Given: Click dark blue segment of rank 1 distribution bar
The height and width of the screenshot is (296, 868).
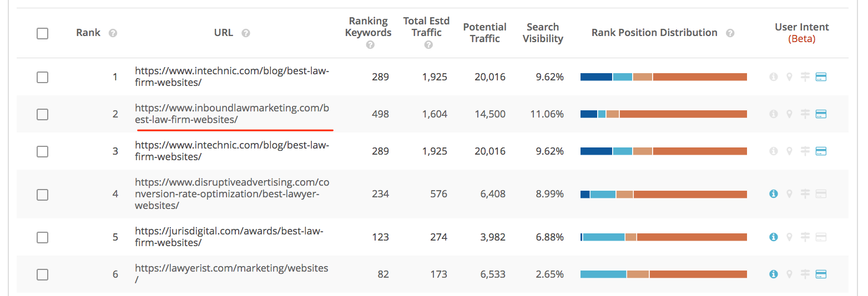Looking at the screenshot, I should tap(596, 77).
